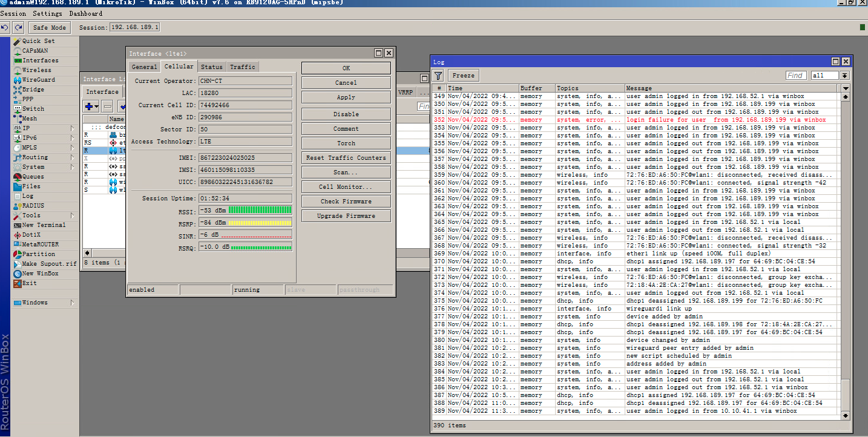Click the filter funnel icon in Log window
868x437 pixels.
[439, 76]
